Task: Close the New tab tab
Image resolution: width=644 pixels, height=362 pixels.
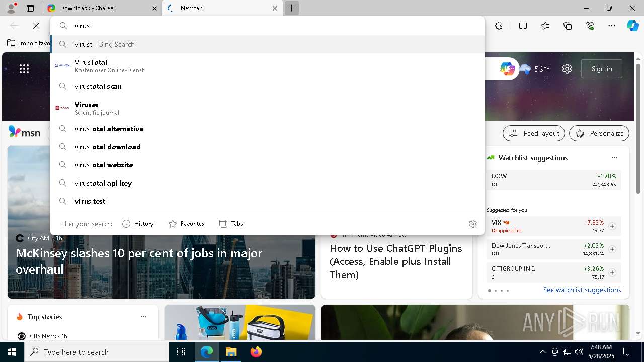Action: click(275, 8)
